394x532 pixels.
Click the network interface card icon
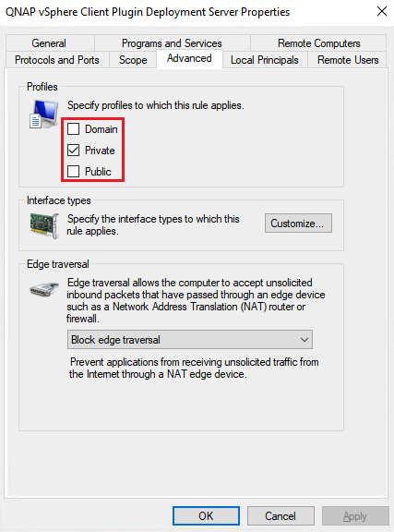click(44, 225)
